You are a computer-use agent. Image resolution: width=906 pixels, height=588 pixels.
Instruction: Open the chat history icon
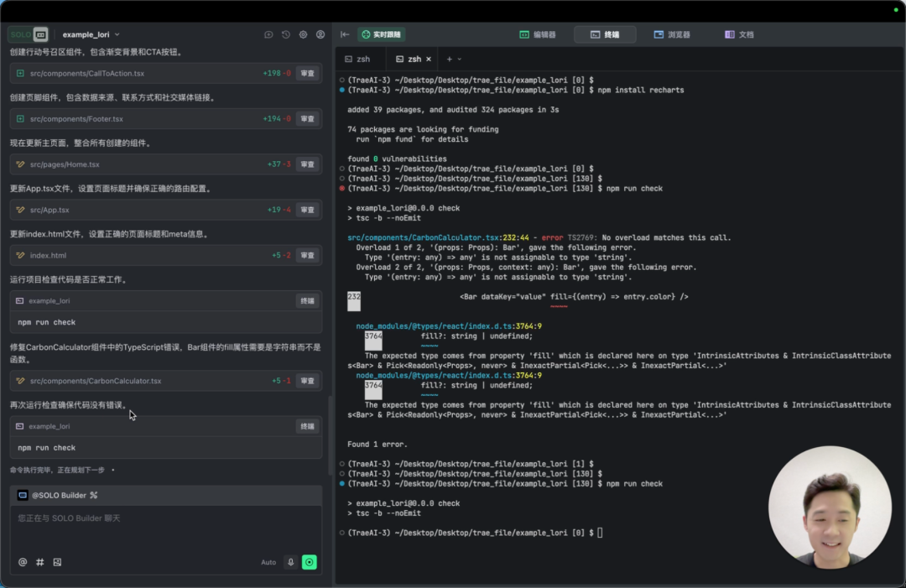pyautogui.click(x=286, y=34)
